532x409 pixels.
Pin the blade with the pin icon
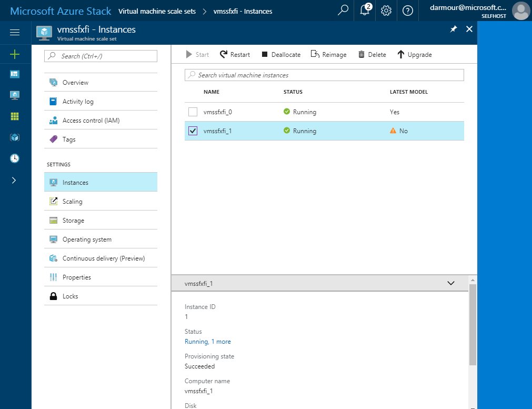453,29
